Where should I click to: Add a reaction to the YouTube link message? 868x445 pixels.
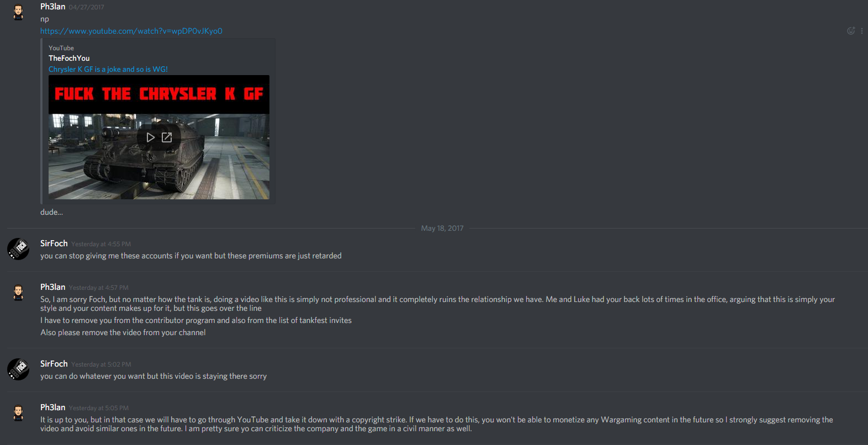coord(851,31)
